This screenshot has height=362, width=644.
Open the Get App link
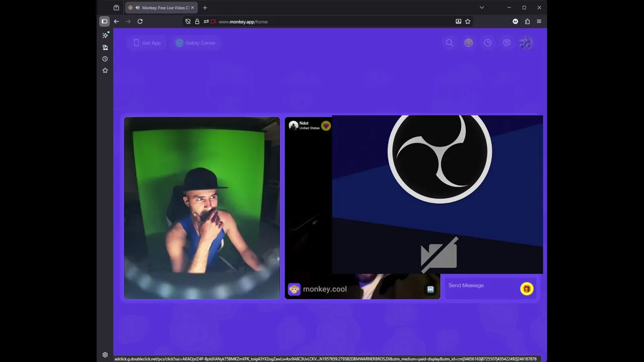(147, 43)
